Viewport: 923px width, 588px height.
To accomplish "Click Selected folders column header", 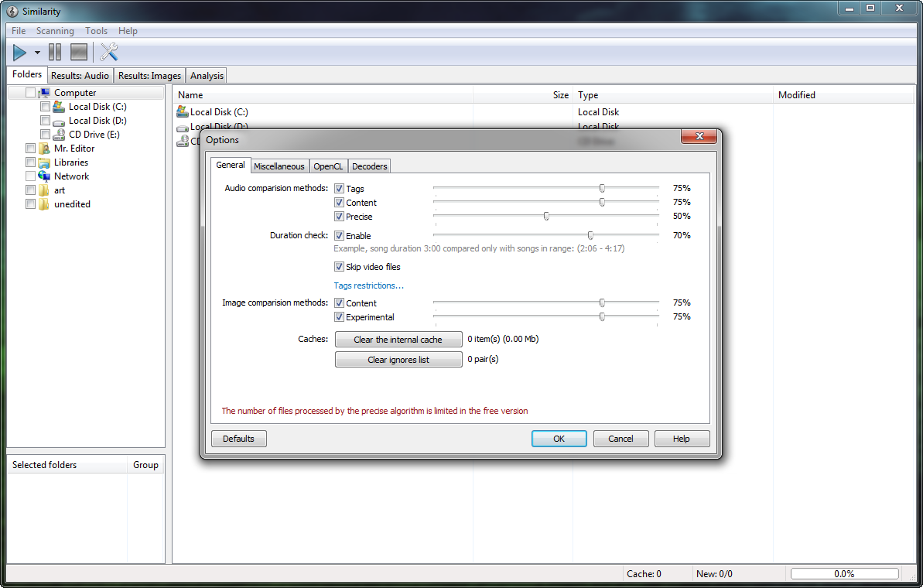I will click(x=67, y=465).
